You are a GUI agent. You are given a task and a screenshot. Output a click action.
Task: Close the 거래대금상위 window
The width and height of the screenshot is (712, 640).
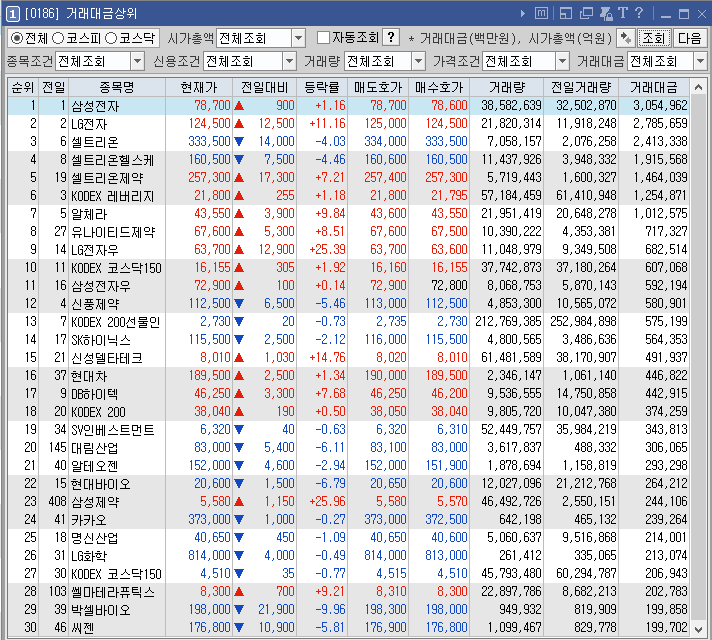pyautogui.click(x=702, y=14)
